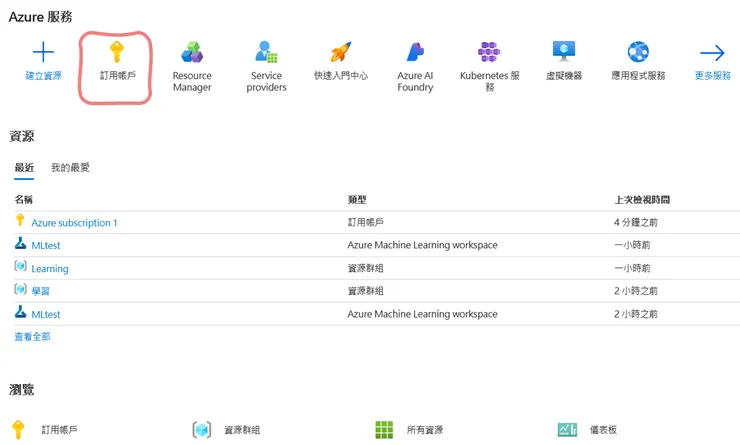Image resolution: width=740 pixels, height=445 pixels.
Task: Click the 更多服務 label
Action: (713, 76)
